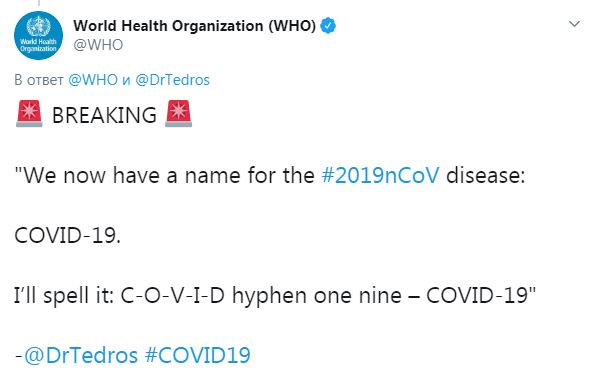Viewport: 596px width, 383px height.
Task: Click the thread connector line above avatar
Action: (x=38, y=3)
